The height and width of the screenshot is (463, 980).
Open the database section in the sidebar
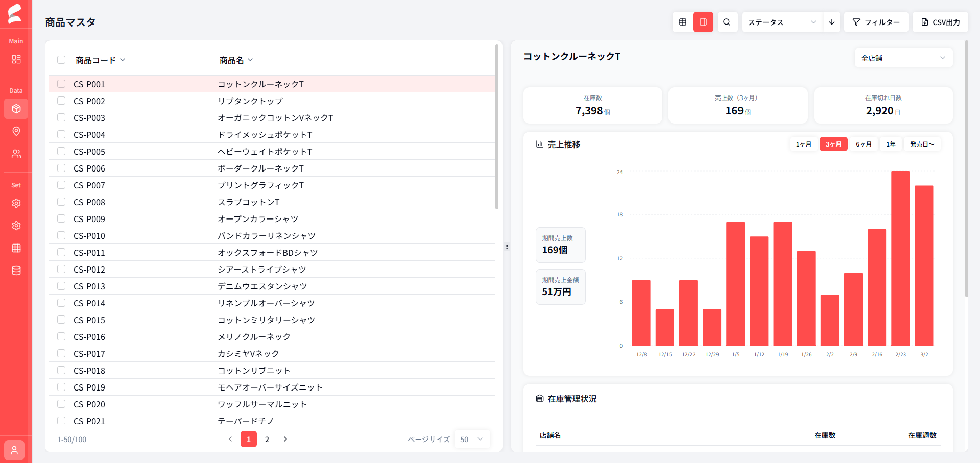(x=16, y=271)
